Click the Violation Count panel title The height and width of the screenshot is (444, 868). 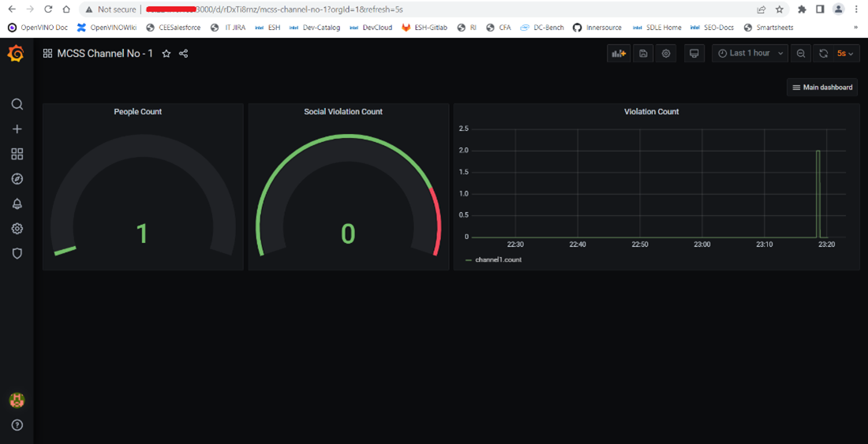(651, 112)
